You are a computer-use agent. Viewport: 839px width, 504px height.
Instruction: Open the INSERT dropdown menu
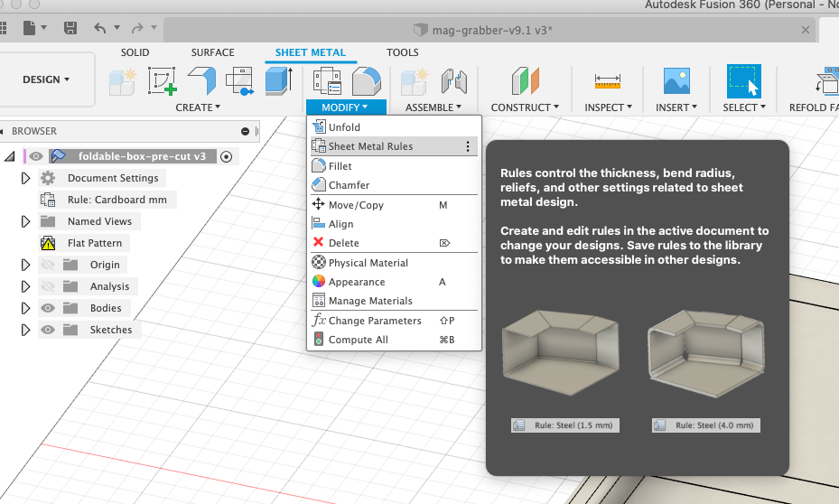pos(676,107)
